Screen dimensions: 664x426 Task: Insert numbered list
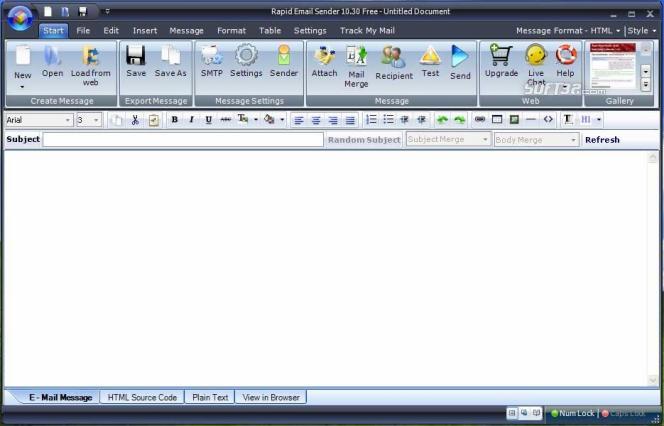click(x=371, y=120)
